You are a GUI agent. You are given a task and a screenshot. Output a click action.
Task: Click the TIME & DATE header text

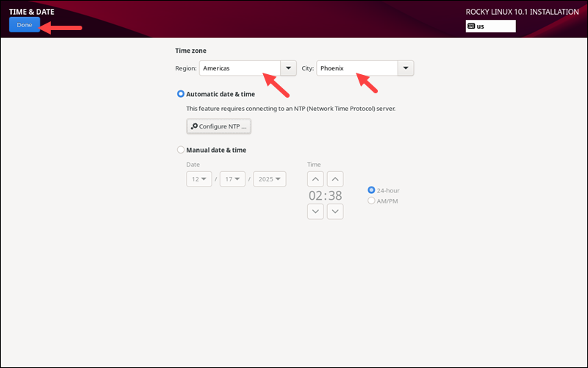point(32,12)
